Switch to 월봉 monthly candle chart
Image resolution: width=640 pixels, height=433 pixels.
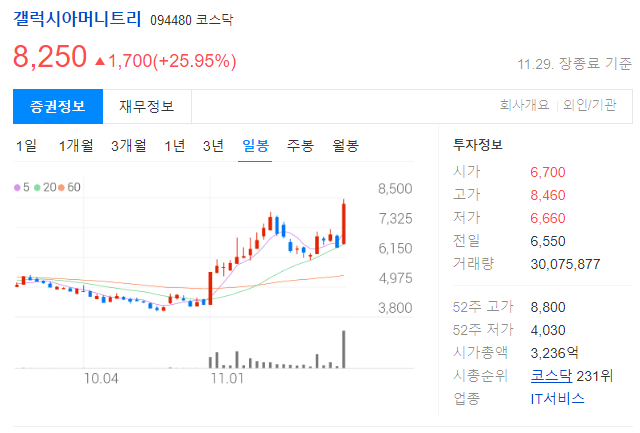tap(345, 146)
